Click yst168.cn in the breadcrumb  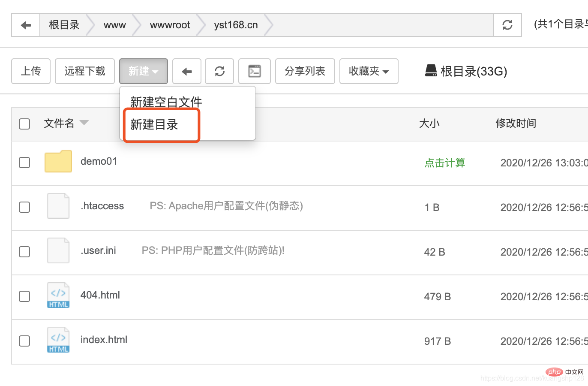click(236, 25)
